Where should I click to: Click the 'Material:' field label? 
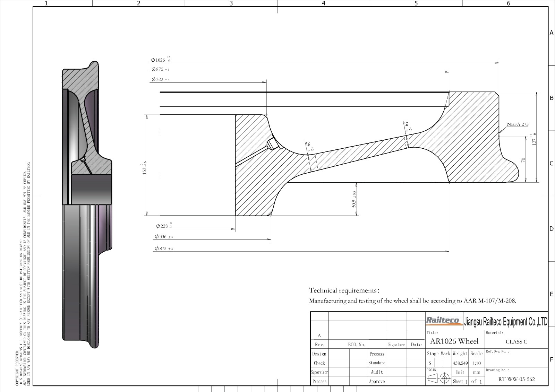point(494,333)
